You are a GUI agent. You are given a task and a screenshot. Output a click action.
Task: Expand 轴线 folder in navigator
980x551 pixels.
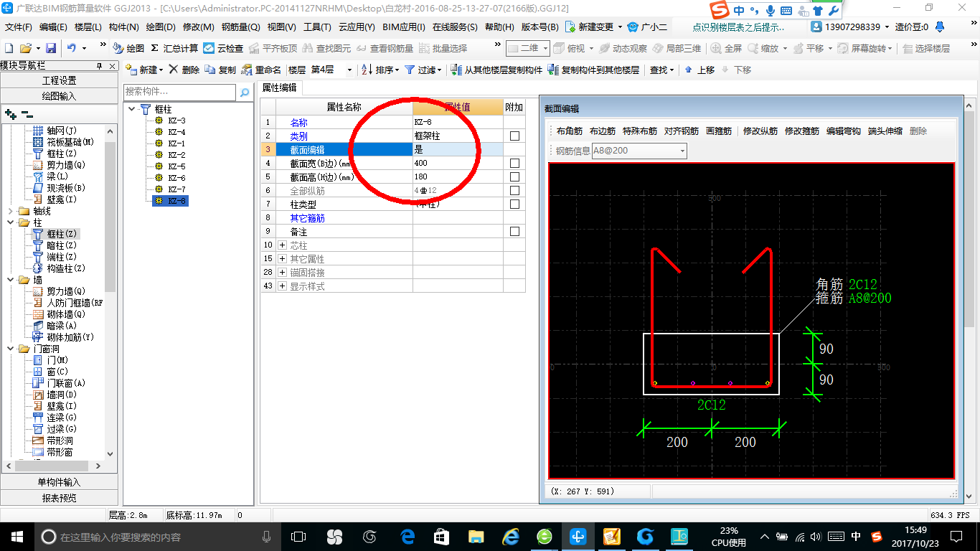[x=10, y=211]
